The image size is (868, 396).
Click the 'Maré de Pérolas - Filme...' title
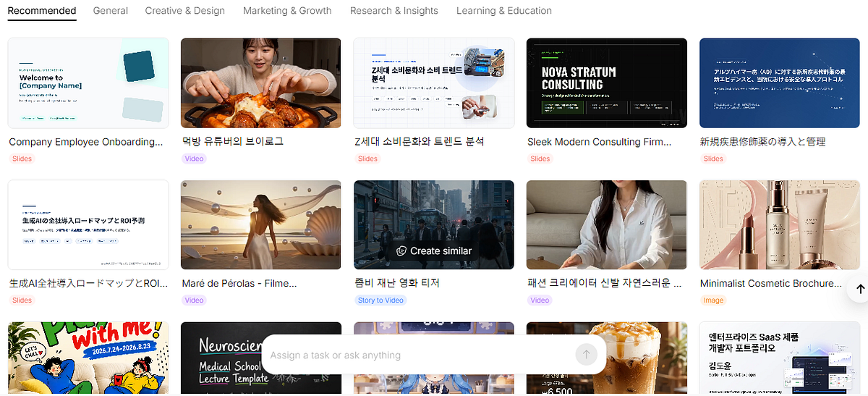pos(239,283)
